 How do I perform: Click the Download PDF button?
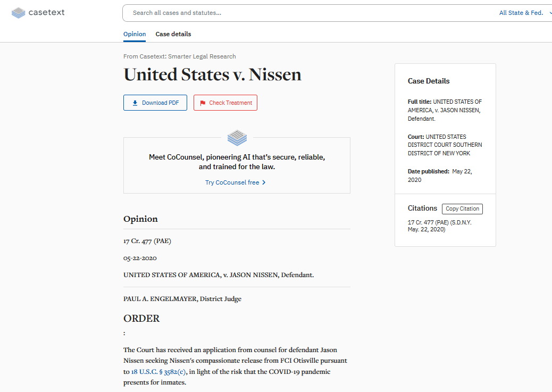[x=155, y=103]
